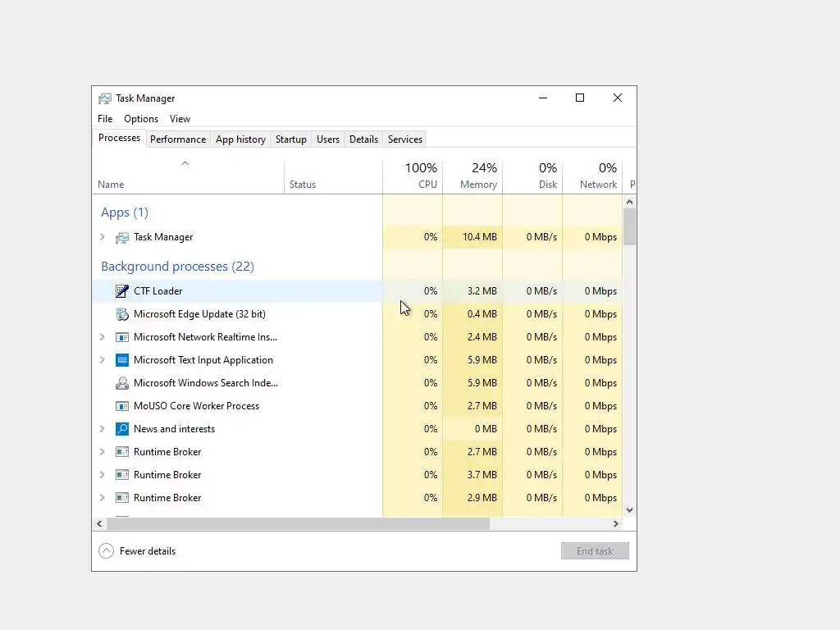This screenshot has width=840, height=630.
Task: Click the vertical scrollbar down arrow
Action: click(629, 510)
